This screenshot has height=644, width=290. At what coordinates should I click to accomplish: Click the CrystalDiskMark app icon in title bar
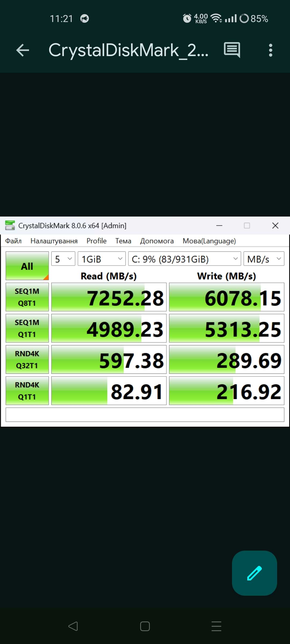click(10, 225)
